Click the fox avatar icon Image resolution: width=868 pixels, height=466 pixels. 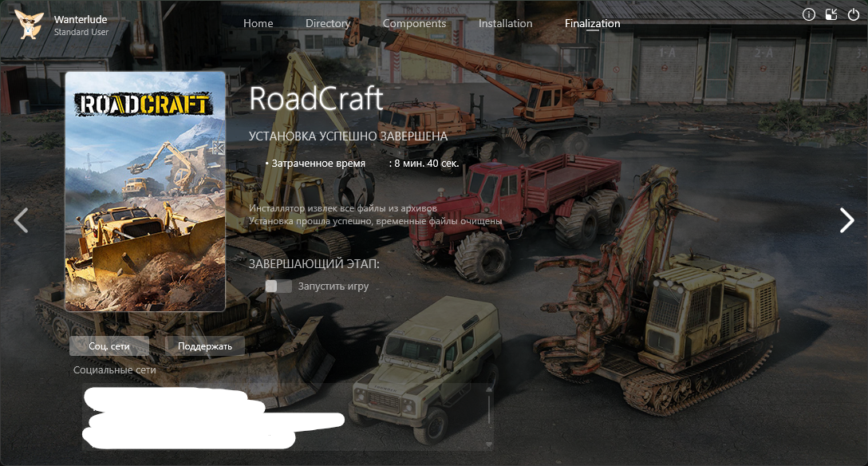tap(29, 25)
